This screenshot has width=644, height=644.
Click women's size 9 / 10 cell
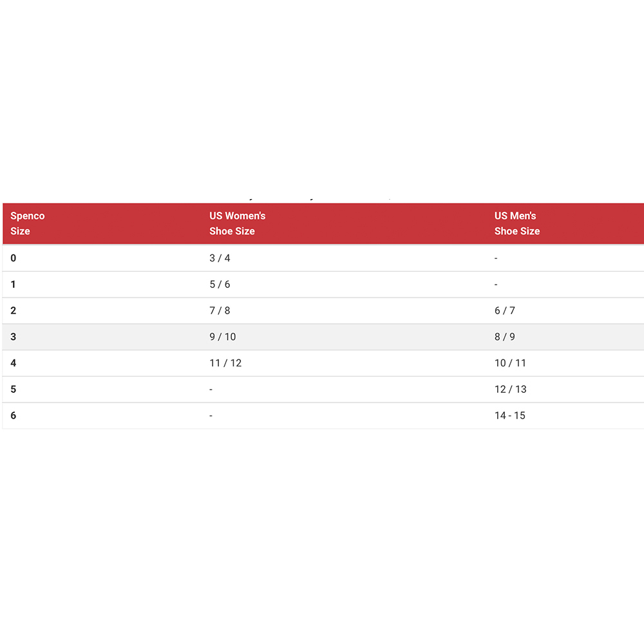coord(223,337)
